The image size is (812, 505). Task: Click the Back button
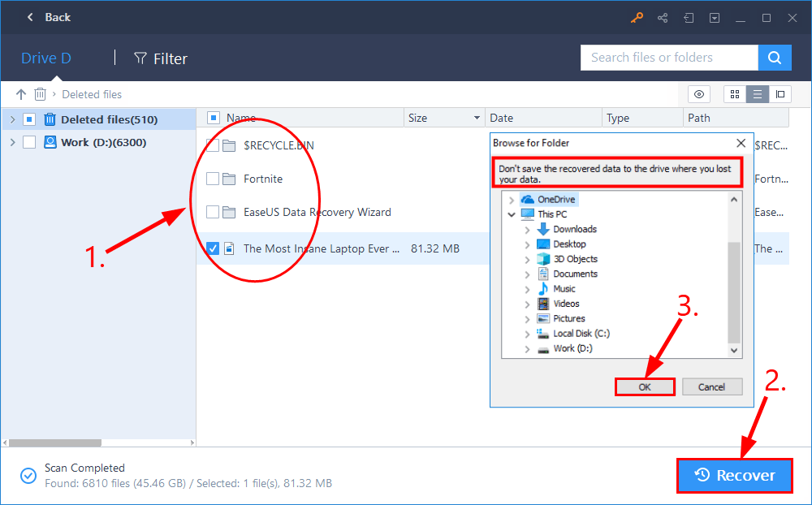[x=48, y=18]
